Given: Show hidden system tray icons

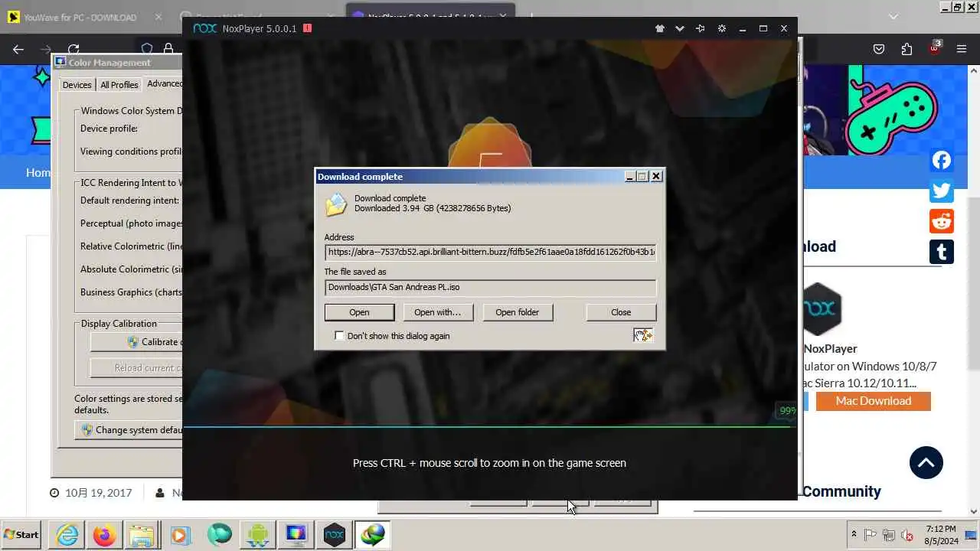Looking at the screenshot, I should [854, 535].
